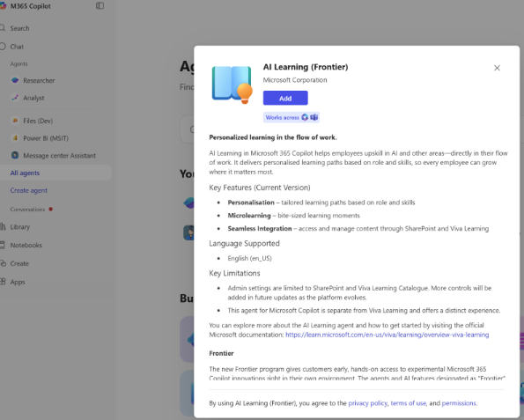Image resolution: width=524 pixels, height=420 pixels.
Task: Open the Analyst agent
Action: 33,98
